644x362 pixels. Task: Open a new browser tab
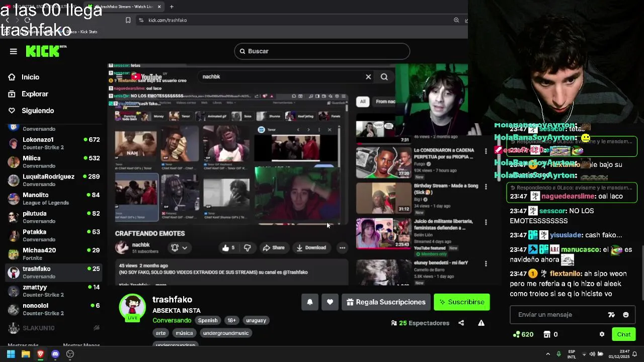(172, 7)
